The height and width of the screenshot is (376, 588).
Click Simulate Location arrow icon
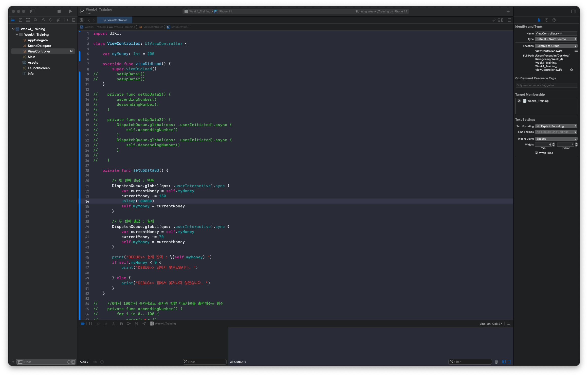pyautogui.click(x=144, y=324)
